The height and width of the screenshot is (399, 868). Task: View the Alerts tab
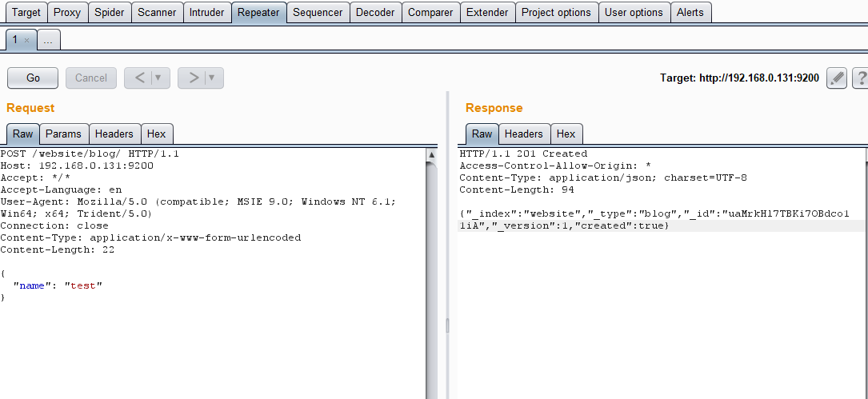click(690, 12)
